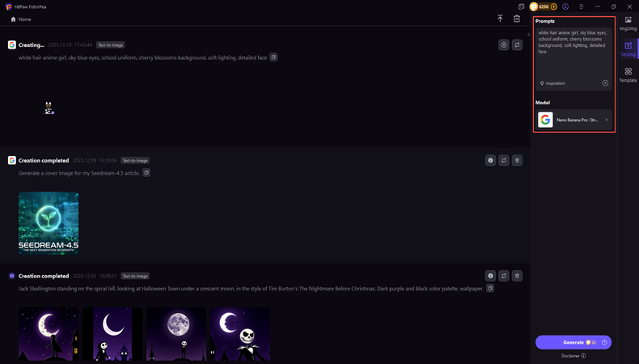
Task: Click the trash icon in top toolbar
Action: 517,19
